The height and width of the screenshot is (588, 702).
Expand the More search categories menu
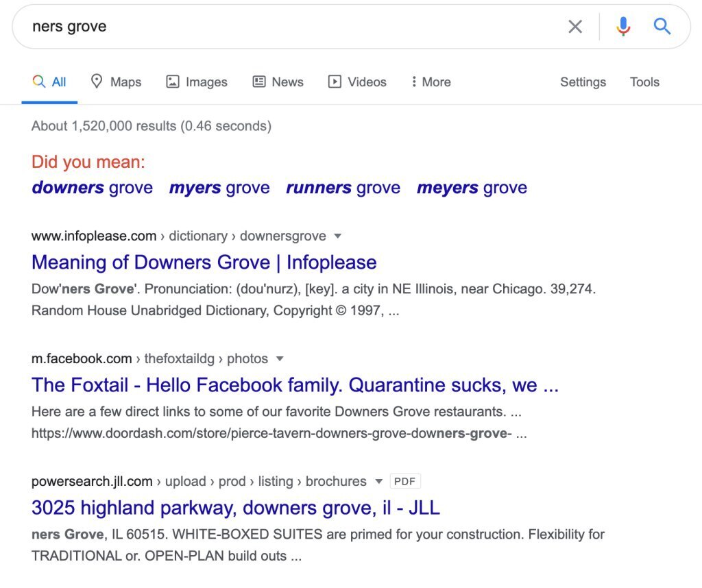click(431, 82)
